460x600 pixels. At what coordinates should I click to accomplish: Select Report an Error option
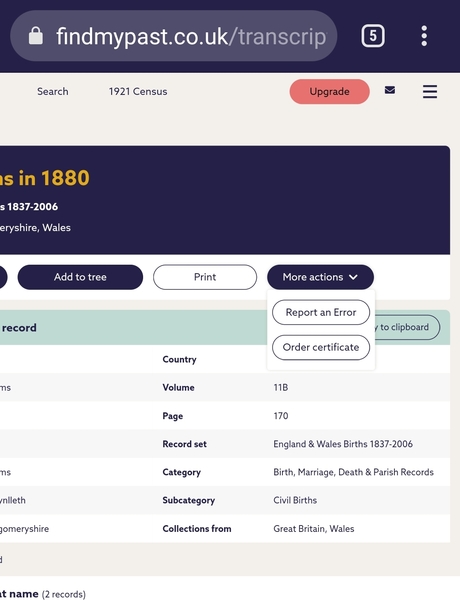(321, 312)
